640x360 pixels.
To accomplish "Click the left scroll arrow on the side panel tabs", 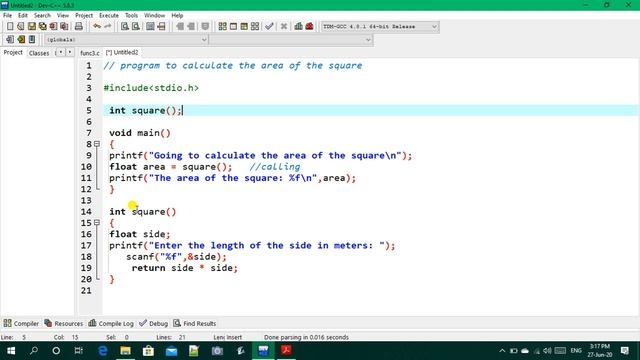I will (61, 52).
